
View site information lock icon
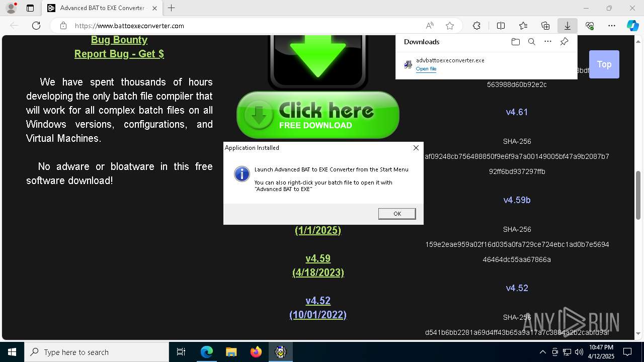pyautogui.click(x=63, y=26)
